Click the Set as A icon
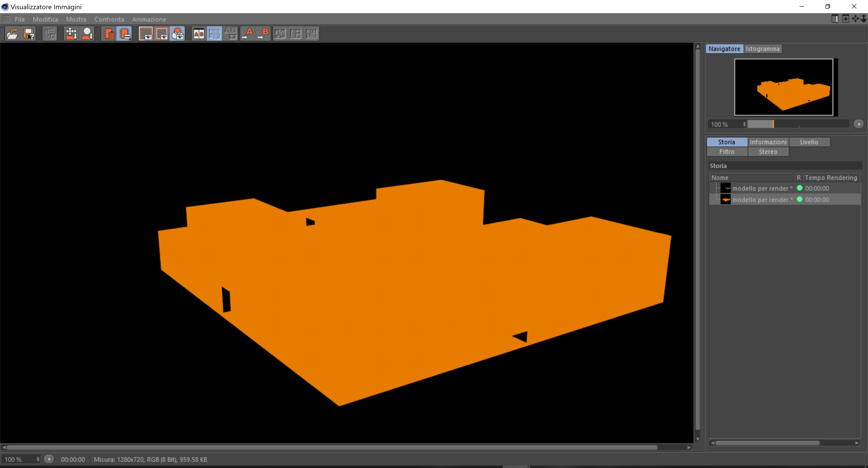The height and width of the screenshot is (468, 868). point(248,34)
